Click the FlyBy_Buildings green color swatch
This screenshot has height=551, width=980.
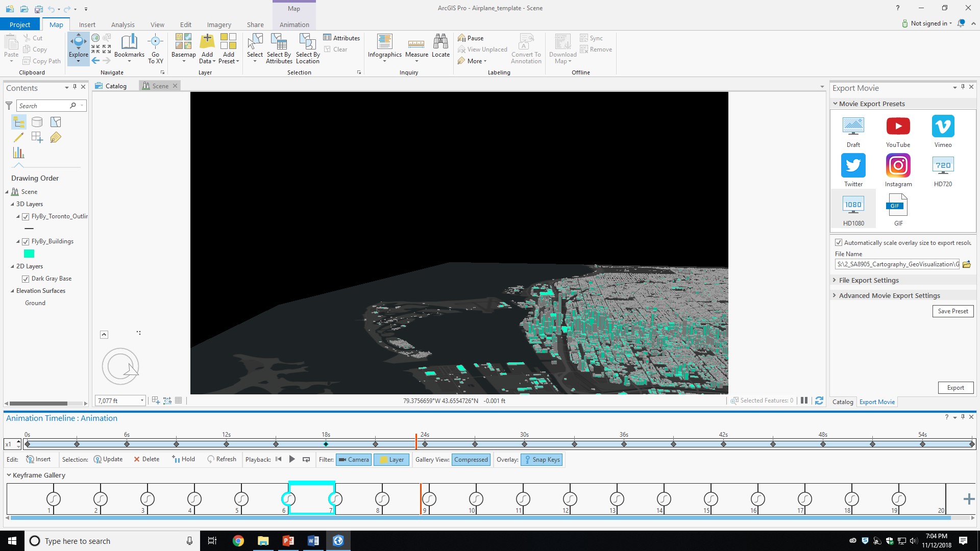point(29,254)
